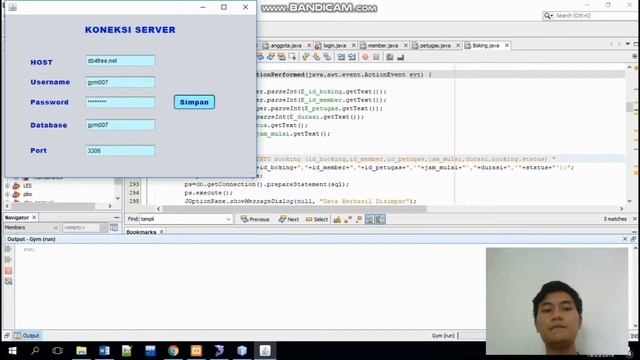640x360 pixels.
Task: Click the Start Macro Recording red icon
Action: [365, 57]
